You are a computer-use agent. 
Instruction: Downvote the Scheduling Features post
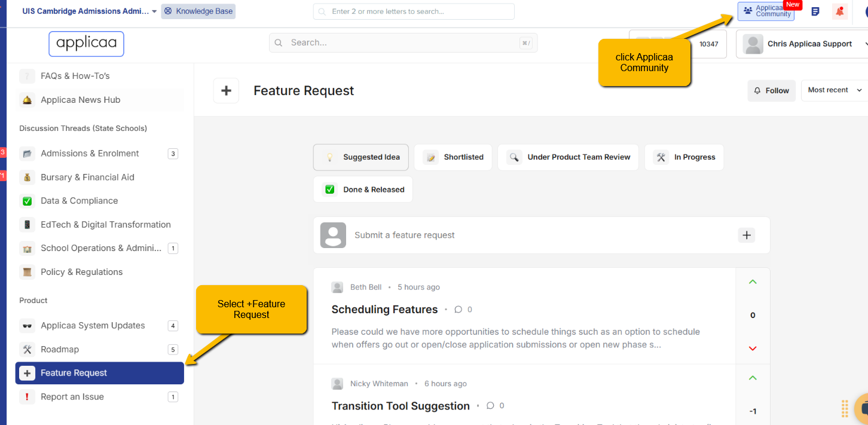(753, 348)
